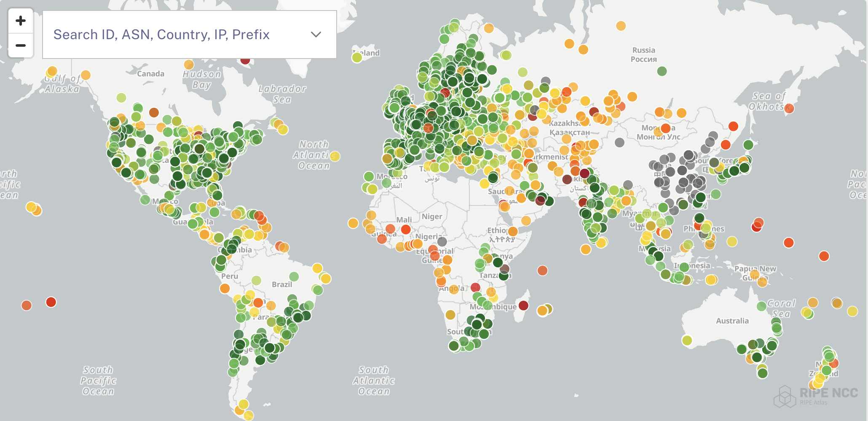Zoom in using the plus button
The image size is (868, 421).
(21, 21)
